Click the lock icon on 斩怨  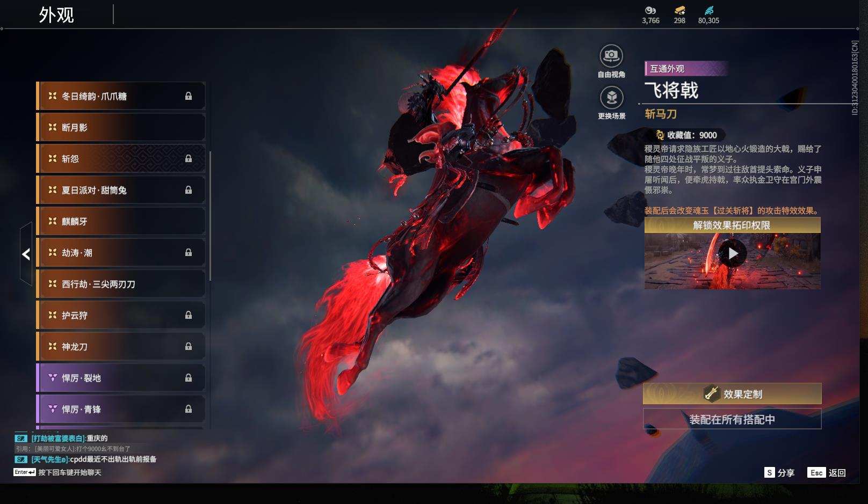(189, 159)
